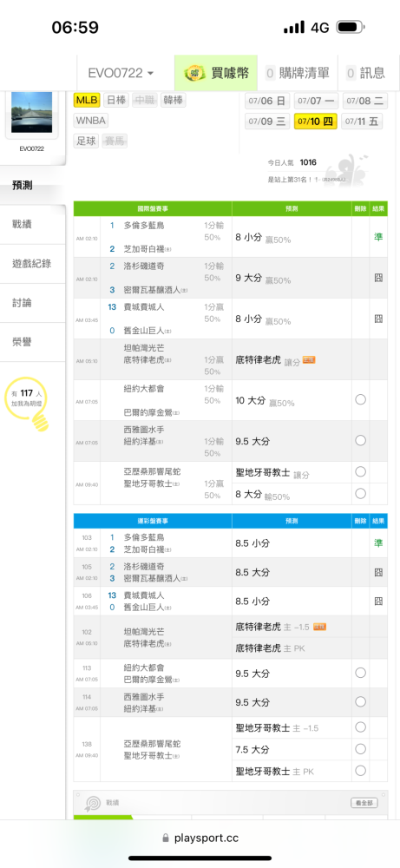Choose the 07/11 五 date
Screen dimensions: 400x868
pos(362,122)
